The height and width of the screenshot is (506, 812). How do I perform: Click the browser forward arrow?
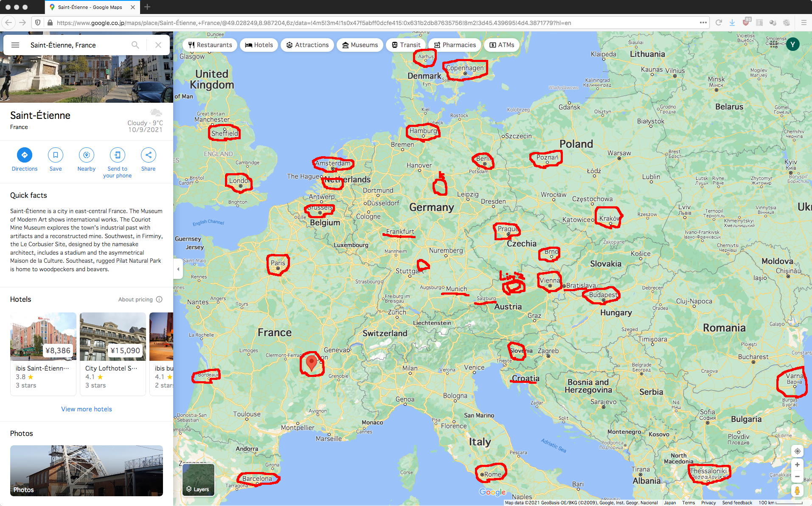[x=23, y=22]
